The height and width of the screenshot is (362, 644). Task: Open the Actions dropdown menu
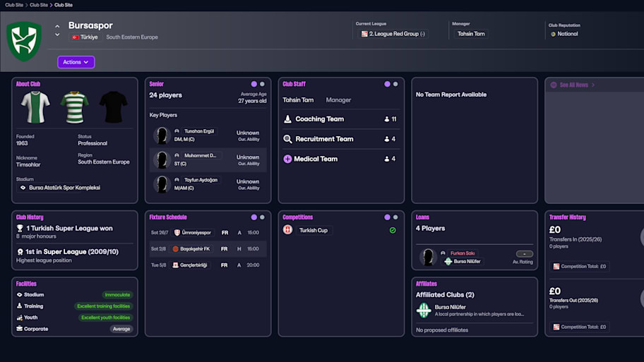click(76, 62)
